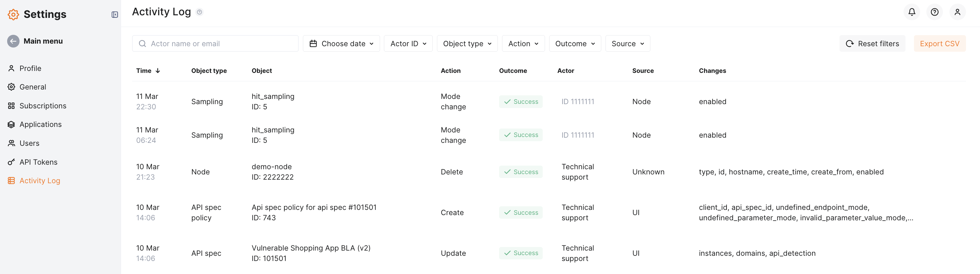
Task: Click the user account icon
Action: 957,12
